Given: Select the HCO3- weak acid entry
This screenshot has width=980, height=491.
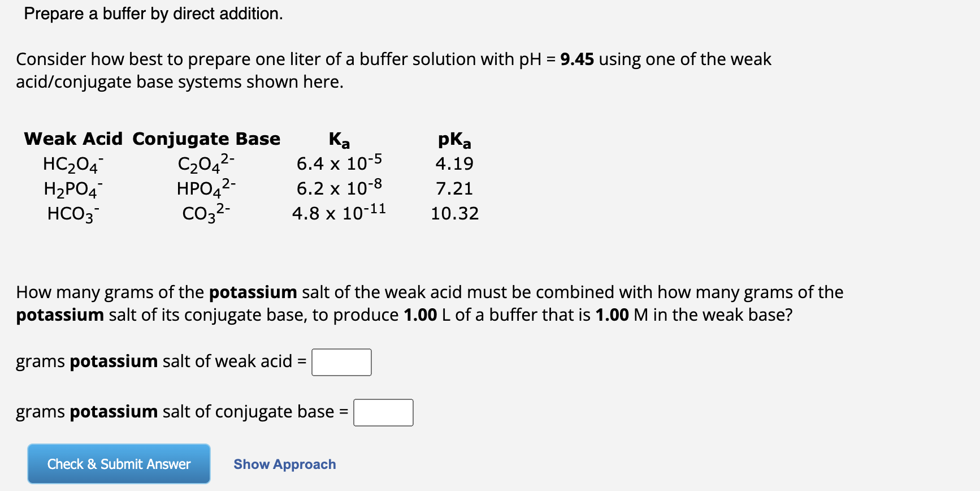Looking at the screenshot, I should (x=72, y=214).
